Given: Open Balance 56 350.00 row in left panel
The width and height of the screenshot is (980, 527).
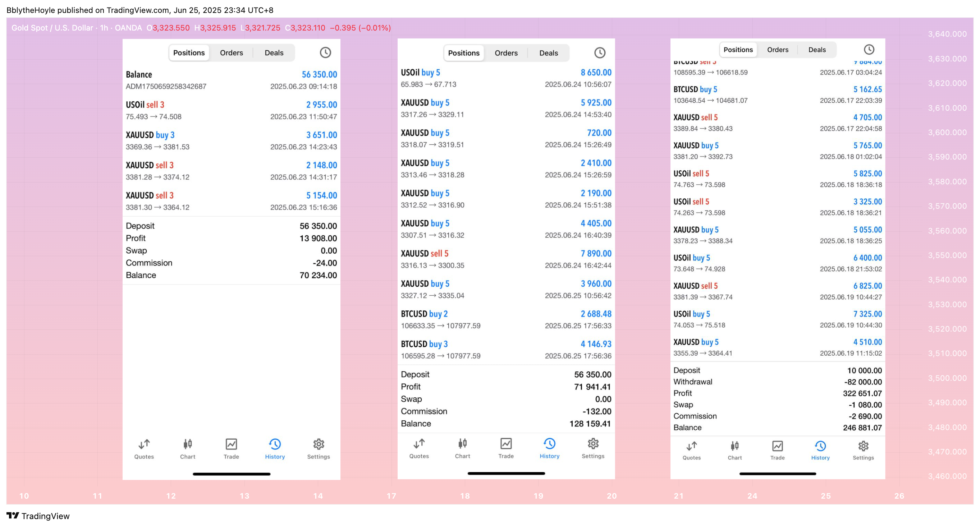Looking at the screenshot, I should 231,80.
